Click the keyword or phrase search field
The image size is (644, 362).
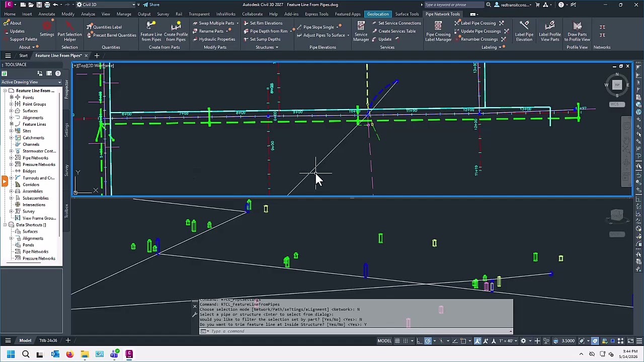coord(453,5)
